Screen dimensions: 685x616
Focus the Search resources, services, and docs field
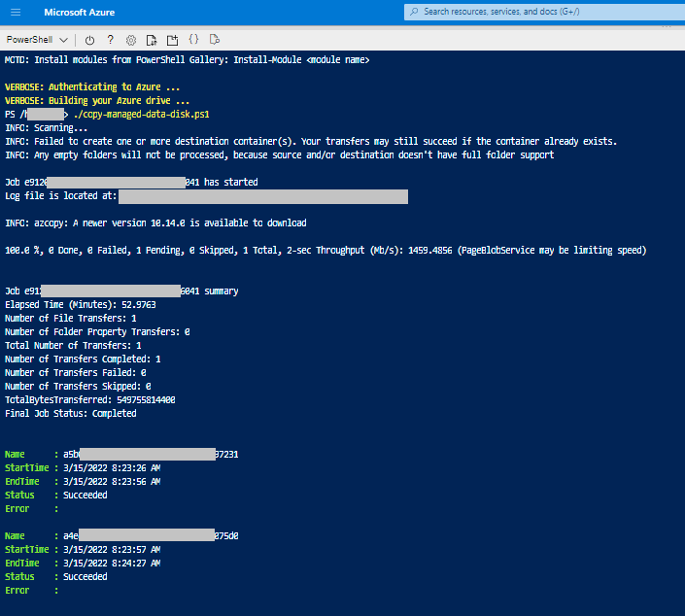coord(544,12)
